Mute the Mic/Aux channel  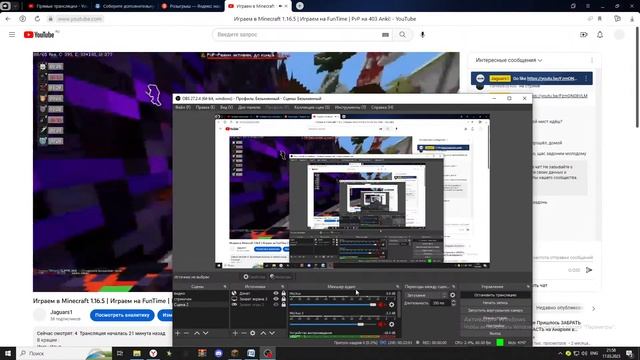[x=381, y=304]
